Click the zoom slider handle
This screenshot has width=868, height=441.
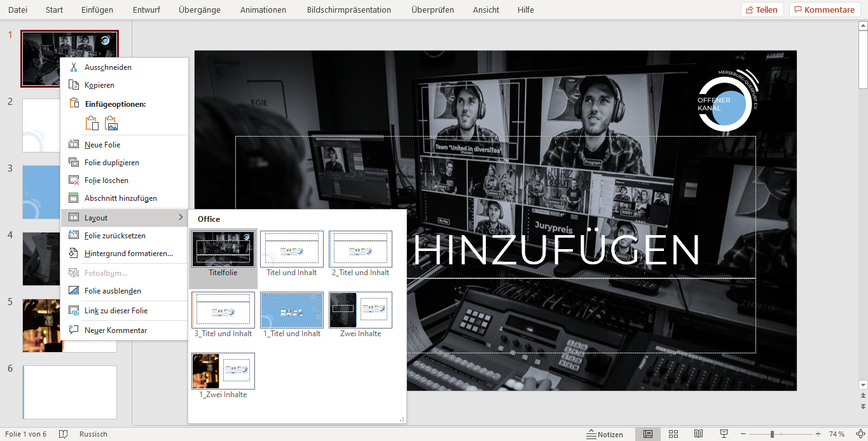[772, 434]
